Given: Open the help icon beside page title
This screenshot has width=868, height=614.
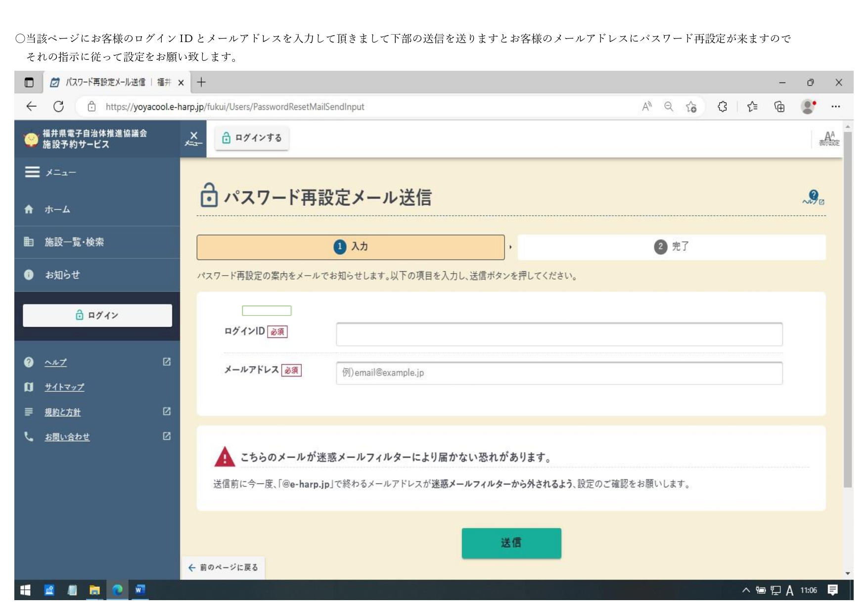Looking at the screenshot, I should coord(813,197).
